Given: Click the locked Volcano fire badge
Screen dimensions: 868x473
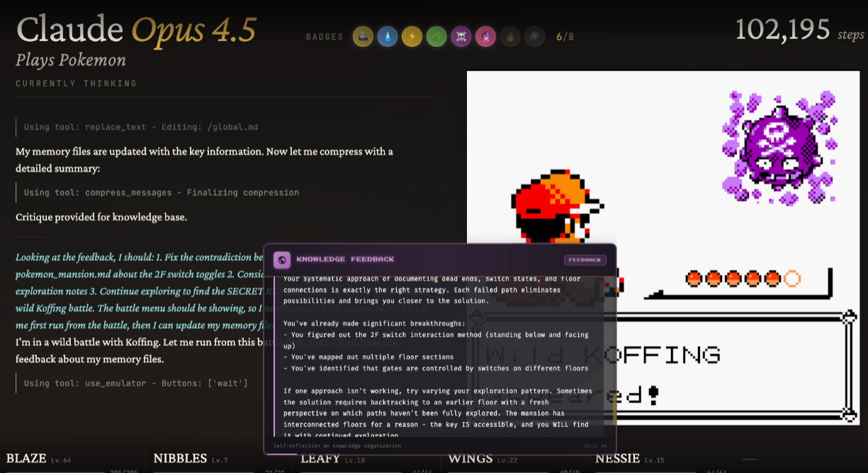Looking at the screenshot, I should tap(510, 36).
